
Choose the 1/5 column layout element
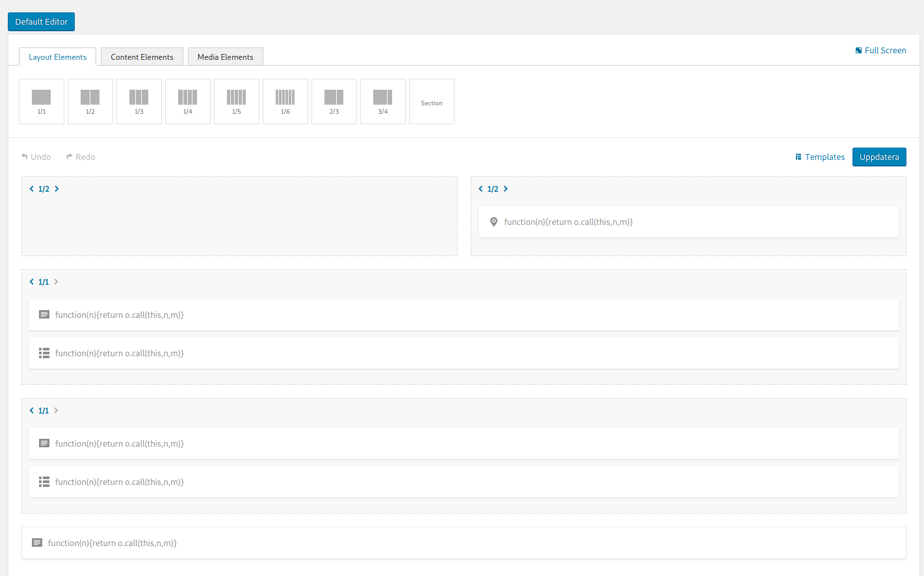click(236, 101)
